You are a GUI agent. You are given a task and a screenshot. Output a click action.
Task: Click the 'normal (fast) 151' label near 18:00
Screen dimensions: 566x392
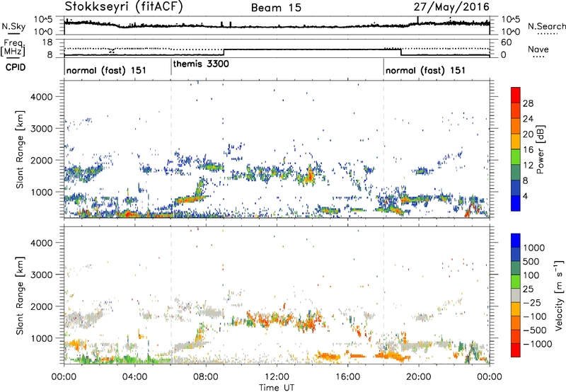425,70
